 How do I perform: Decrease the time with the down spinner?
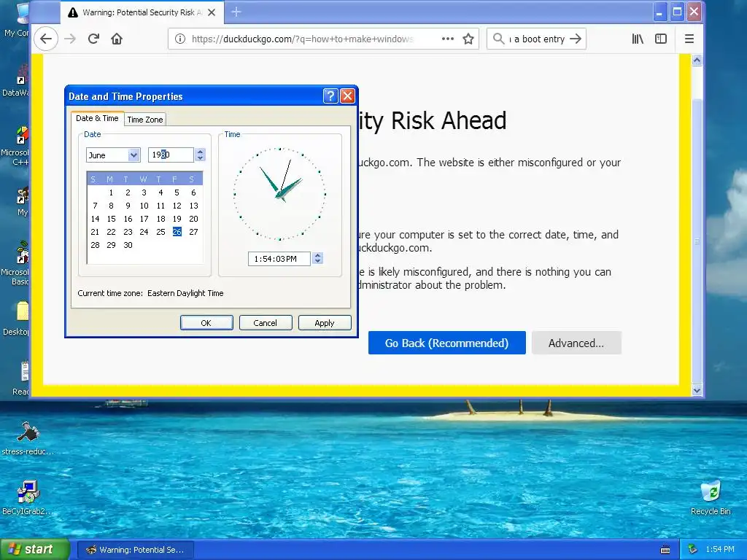click(318, 262)
